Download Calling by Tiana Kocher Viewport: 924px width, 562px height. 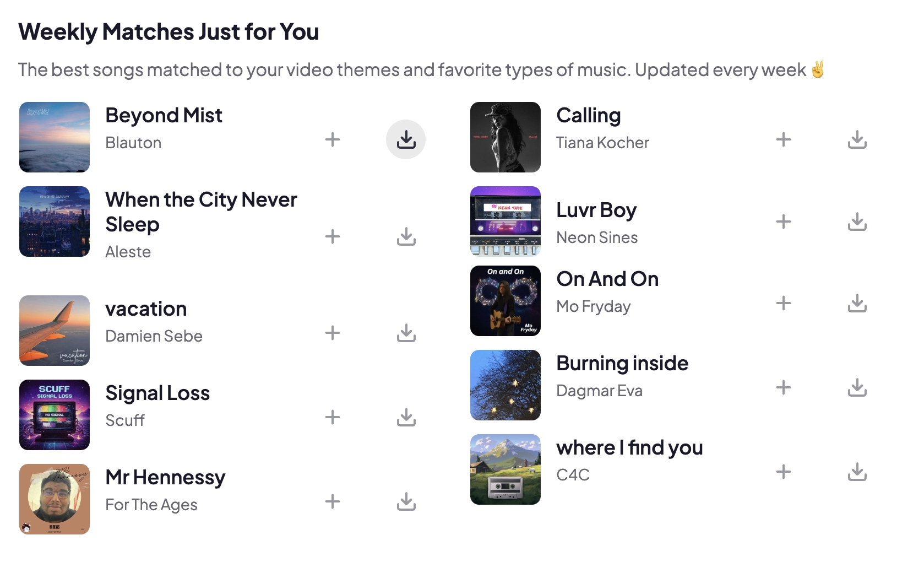(x=857, y=139)
